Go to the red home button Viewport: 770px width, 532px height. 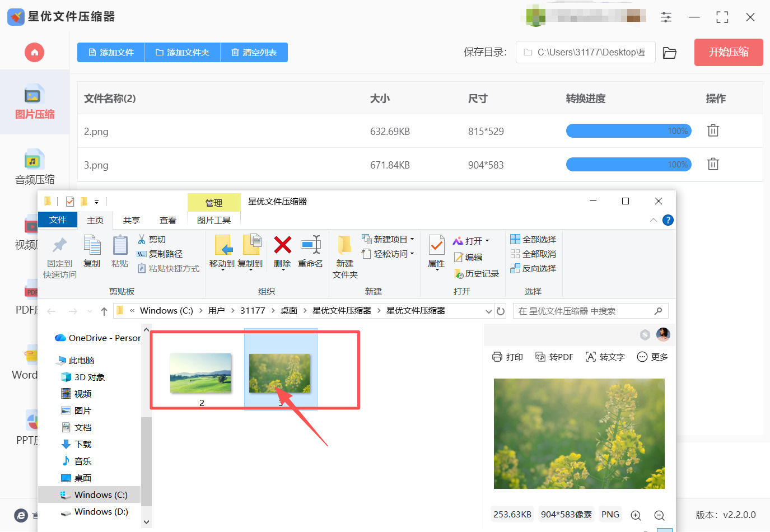tap(34, 53)
